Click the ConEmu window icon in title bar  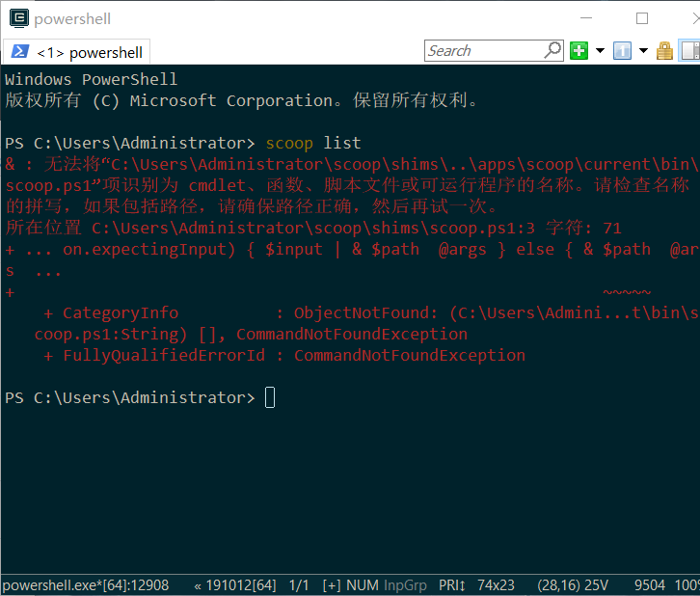pos(19,18)
